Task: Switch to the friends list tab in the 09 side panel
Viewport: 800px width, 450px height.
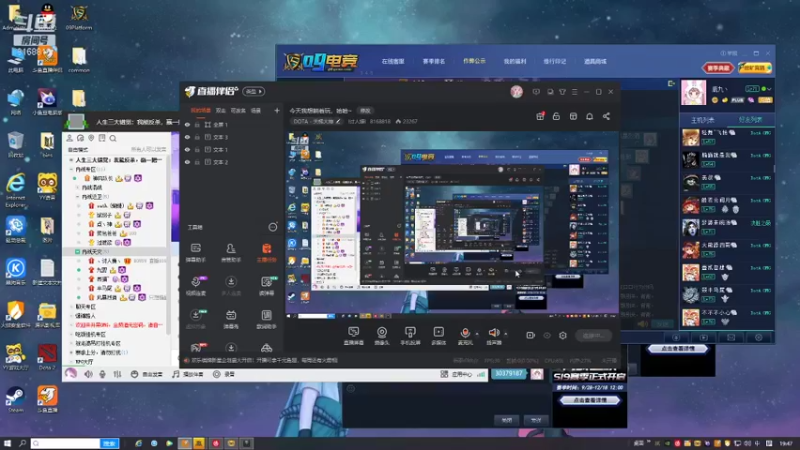Action: (x=750, y=120)
